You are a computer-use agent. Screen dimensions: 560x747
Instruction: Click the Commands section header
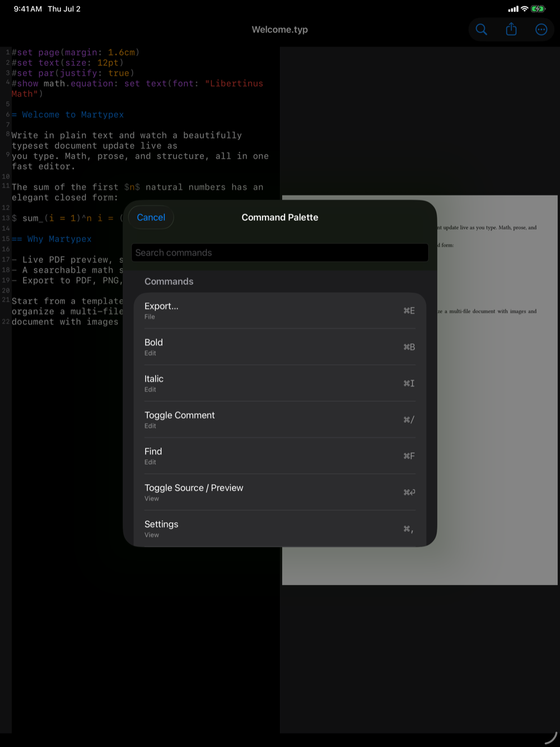tap(169, 281)
